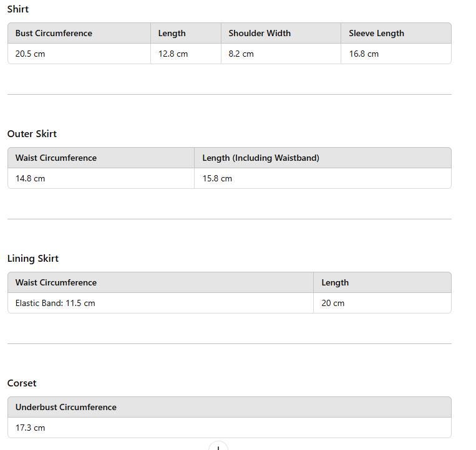Click the 8.2 cm shoulder width cell

pyautogui.click(x=241, y=54)
